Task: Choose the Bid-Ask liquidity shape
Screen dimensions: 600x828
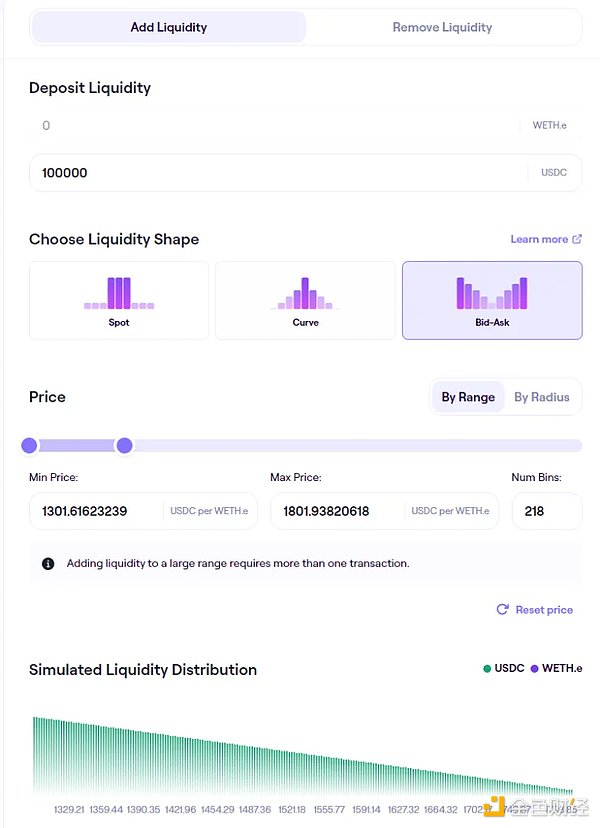Action: point(492,300)
